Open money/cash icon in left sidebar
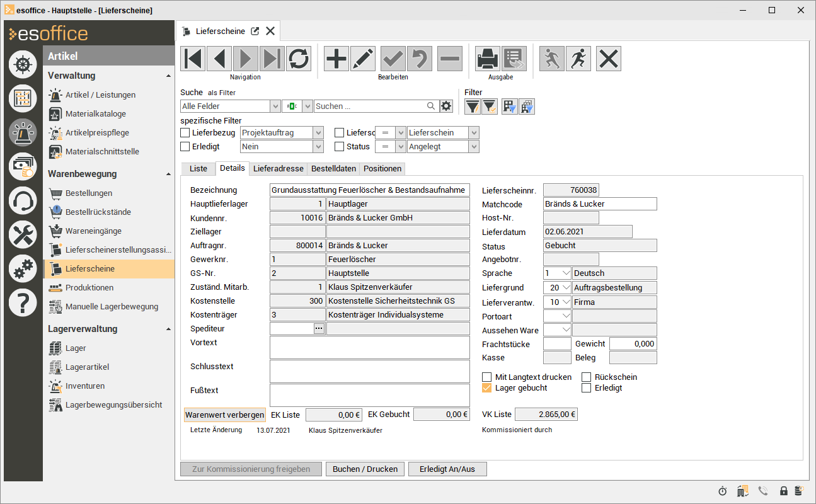The image size is (816, 504). pos(23,166)
